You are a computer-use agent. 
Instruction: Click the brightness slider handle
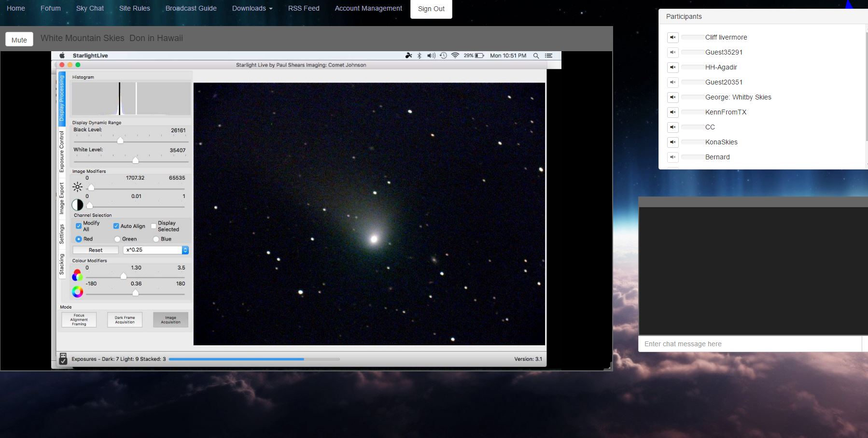tap(91, 187)
